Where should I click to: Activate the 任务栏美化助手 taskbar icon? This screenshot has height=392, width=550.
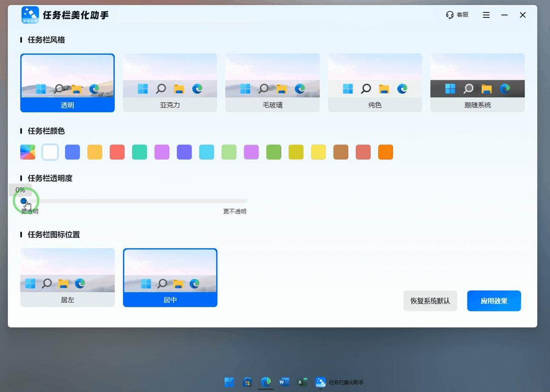click(320, 381)
